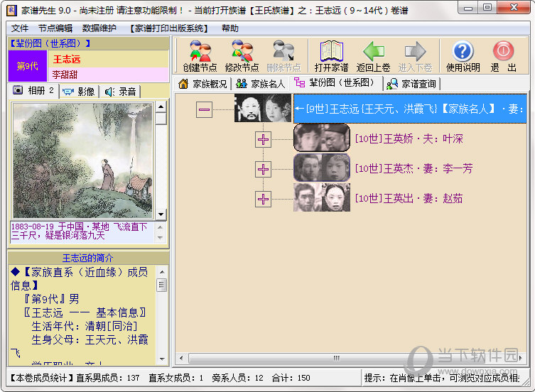Click the 王志远的简介 panel header
Viewport: 535px width, 392px height.
click(x=88, y=258)
